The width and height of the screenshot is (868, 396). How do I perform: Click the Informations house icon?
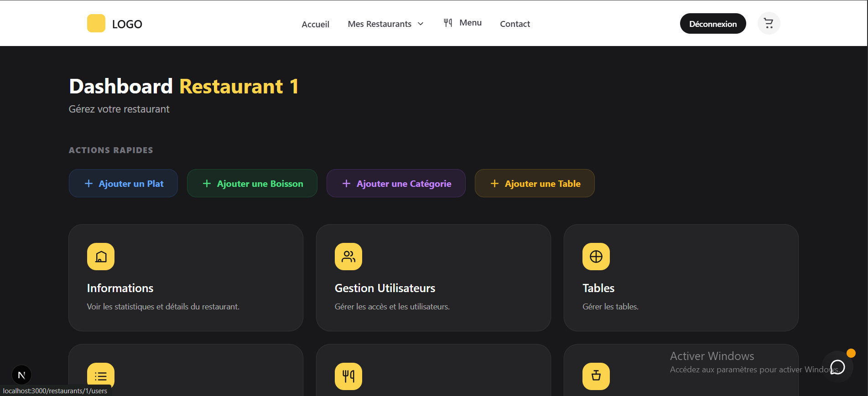tap(101, 257)
